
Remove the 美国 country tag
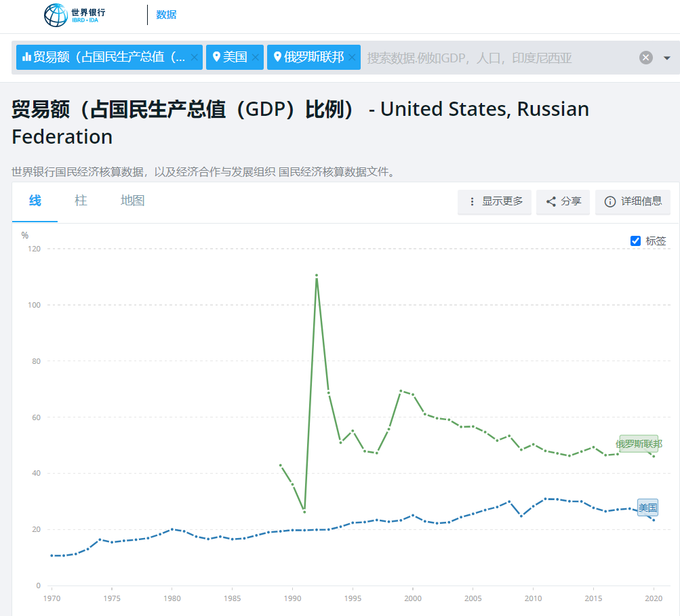pyautogui.click(x=256, y=58)
